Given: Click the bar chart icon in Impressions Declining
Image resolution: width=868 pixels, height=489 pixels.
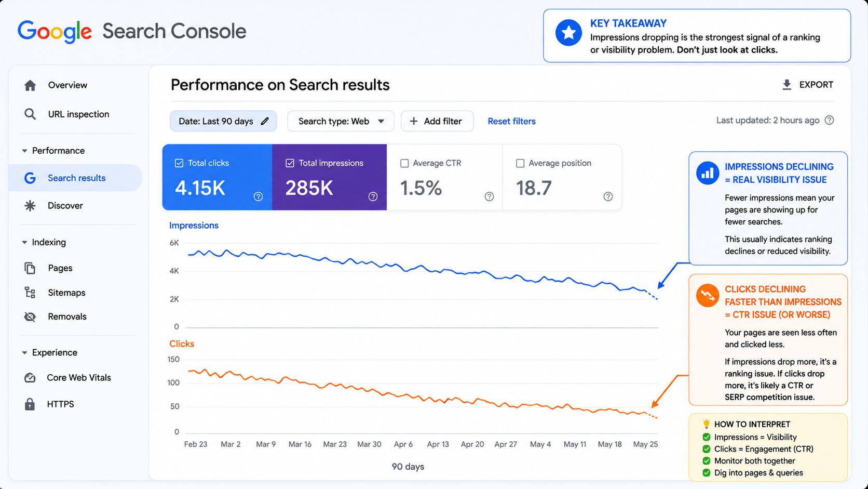Looking at the screenshot, I should pos(708,173).
